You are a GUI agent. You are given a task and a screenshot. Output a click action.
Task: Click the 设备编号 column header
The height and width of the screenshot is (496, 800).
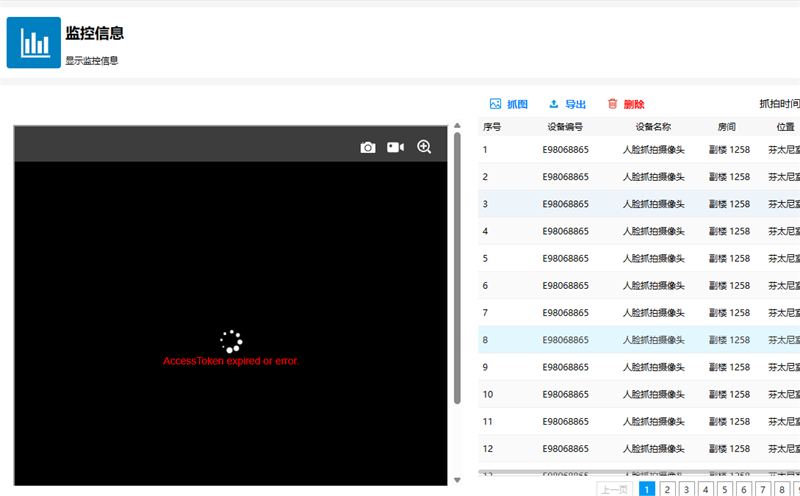565,127
